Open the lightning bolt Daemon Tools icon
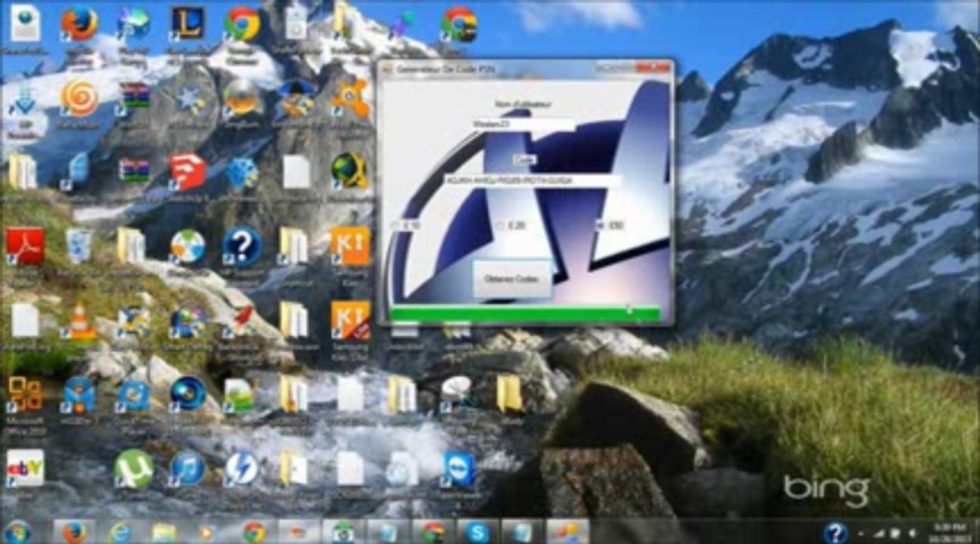Viewport: 980px width, 544px height. click(242, 468)
